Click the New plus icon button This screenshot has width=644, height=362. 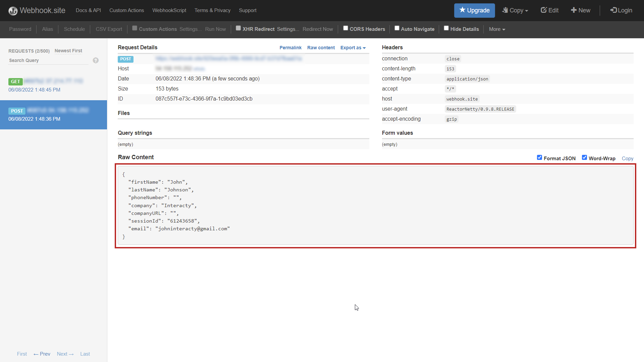[x=580, y=10]
